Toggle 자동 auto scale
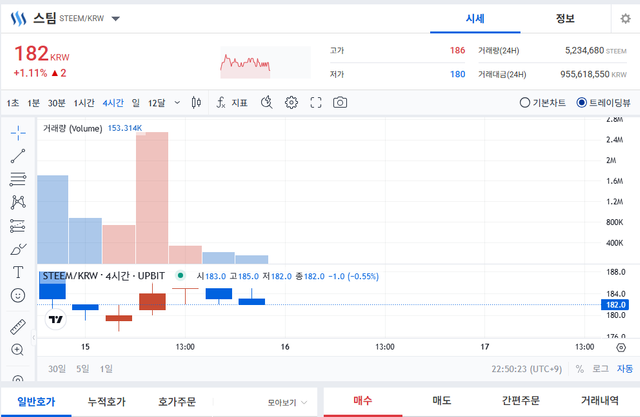The image size is (640, 417). 624,369
